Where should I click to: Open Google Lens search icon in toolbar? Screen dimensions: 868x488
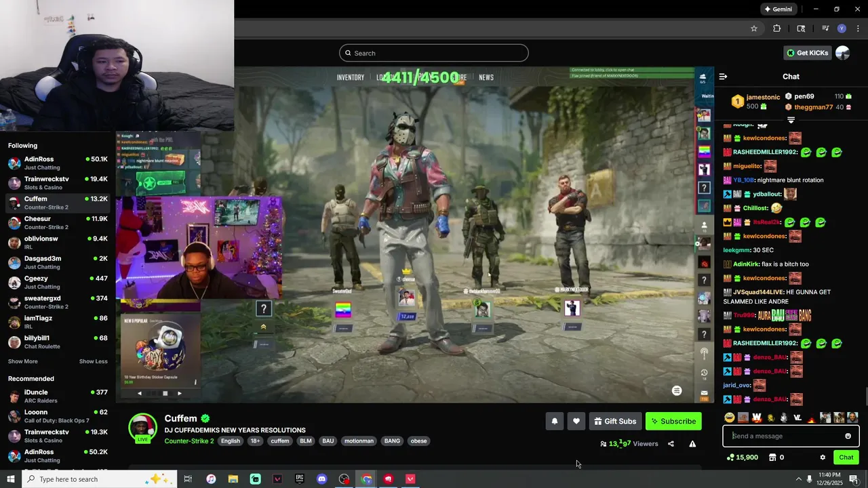click(801, 28)
